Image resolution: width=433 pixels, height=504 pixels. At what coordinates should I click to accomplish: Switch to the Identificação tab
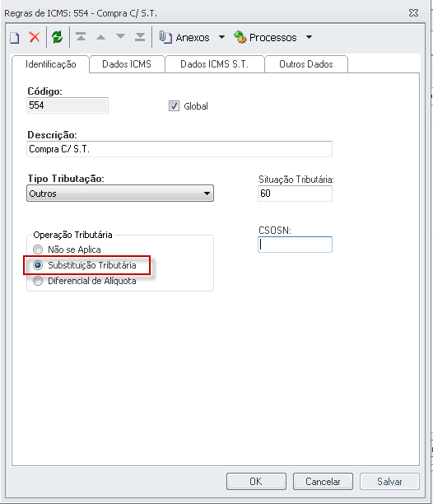pos(50,64)
